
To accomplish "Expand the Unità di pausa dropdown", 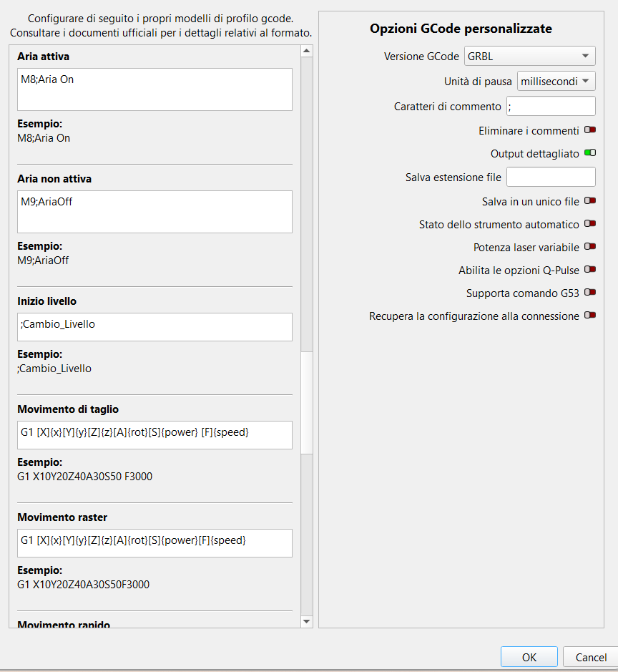I will (x=556, y=81).
